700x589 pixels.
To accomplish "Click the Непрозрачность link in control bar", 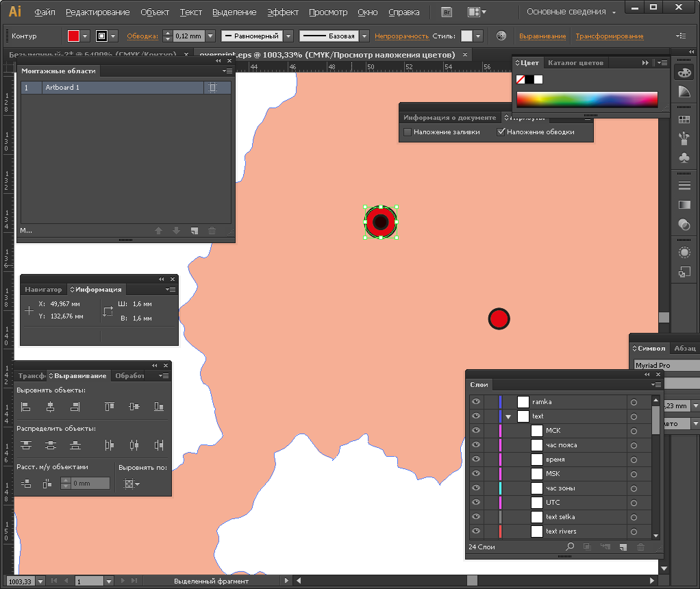I will pos(401,36).
